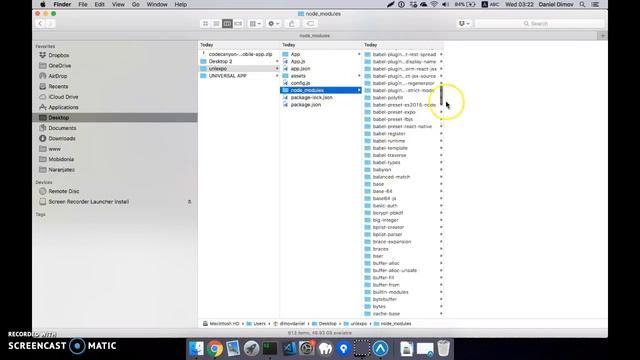Open the File menu
The width and height of the screenshot is (640, 360).
tap(83, 4)
